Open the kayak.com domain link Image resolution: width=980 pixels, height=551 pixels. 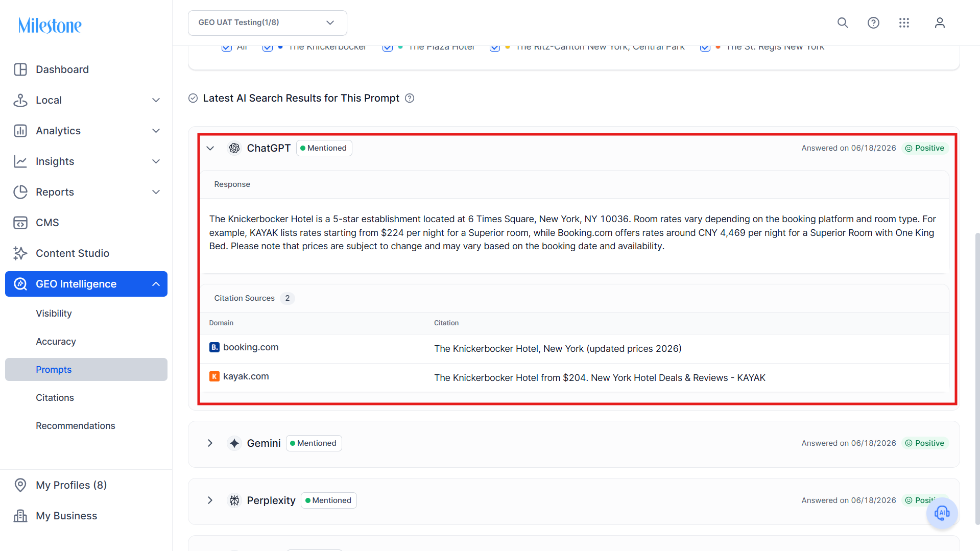pyautogui.click(x=246, y=376)
